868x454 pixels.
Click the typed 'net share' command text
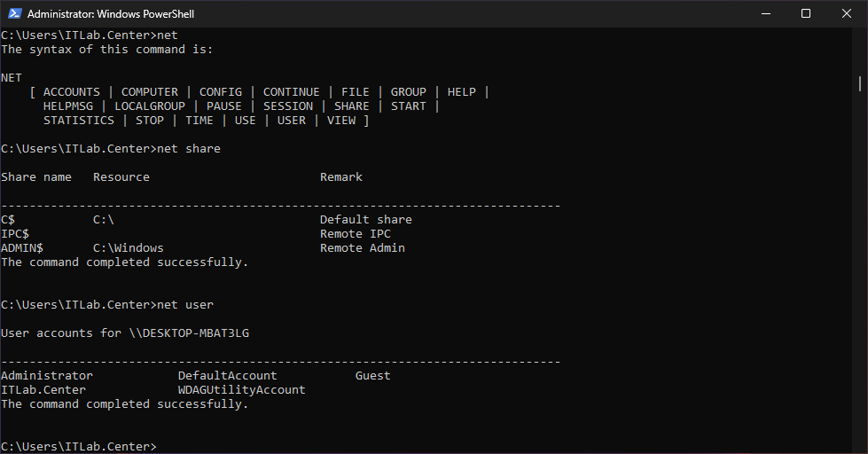(188, 149)
